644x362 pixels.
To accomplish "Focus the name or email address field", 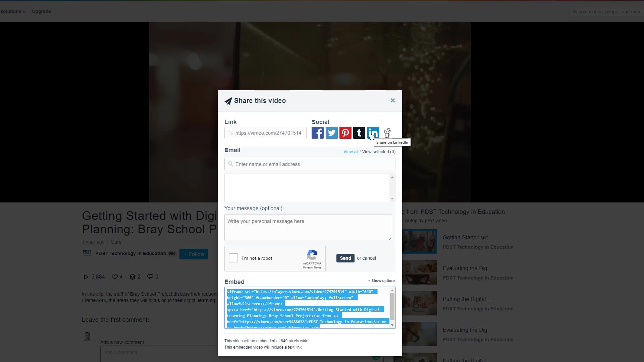I will [x=310, y=164].
